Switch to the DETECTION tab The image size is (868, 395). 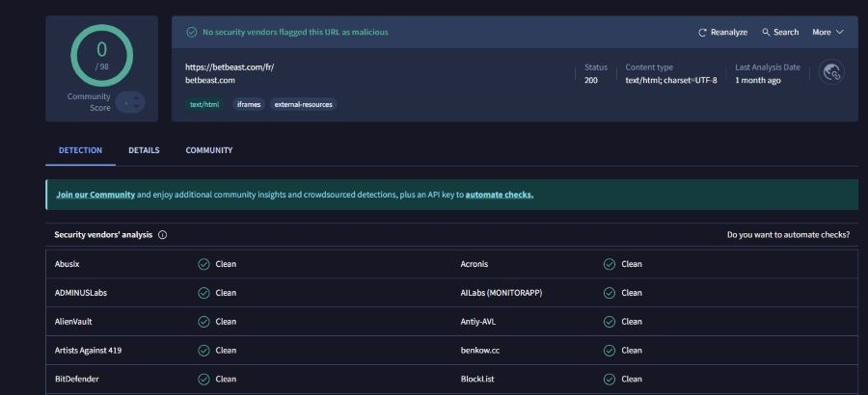pyautogui.click(x=80, y=150)
